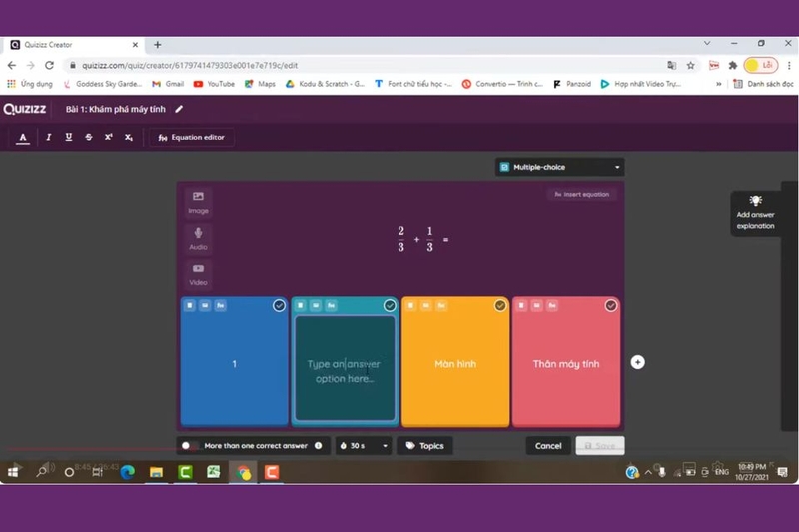Image resolution: width=799 pixels, height=532 pixels.
Task: Delete the teal answer option
Action: 301,305
